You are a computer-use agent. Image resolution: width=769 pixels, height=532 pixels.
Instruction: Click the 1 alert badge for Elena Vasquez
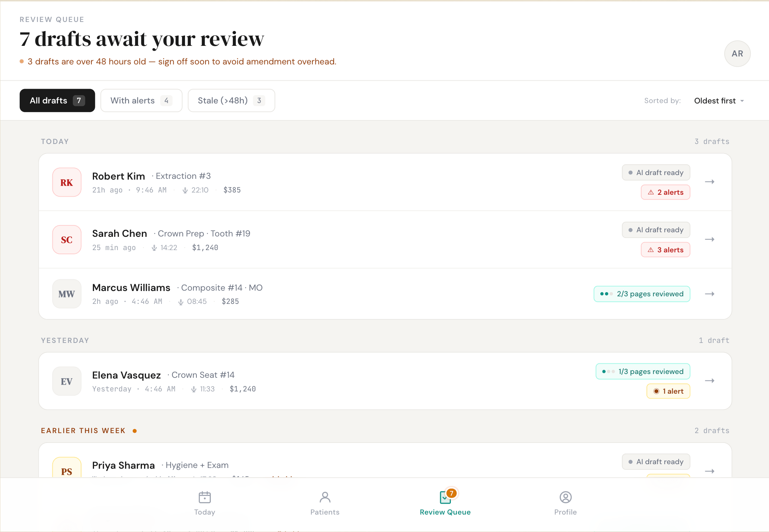[x=668, y=391]
